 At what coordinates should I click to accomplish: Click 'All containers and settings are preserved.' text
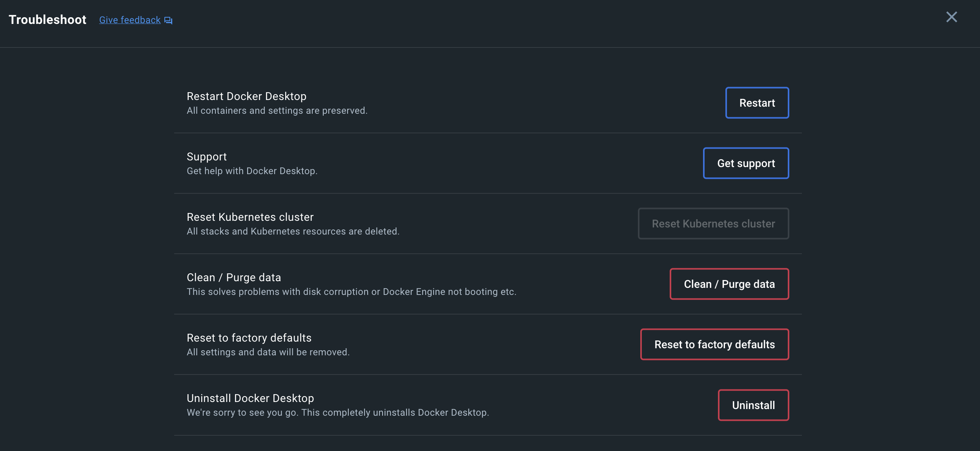pyautogui.click(x=277, y=111)
